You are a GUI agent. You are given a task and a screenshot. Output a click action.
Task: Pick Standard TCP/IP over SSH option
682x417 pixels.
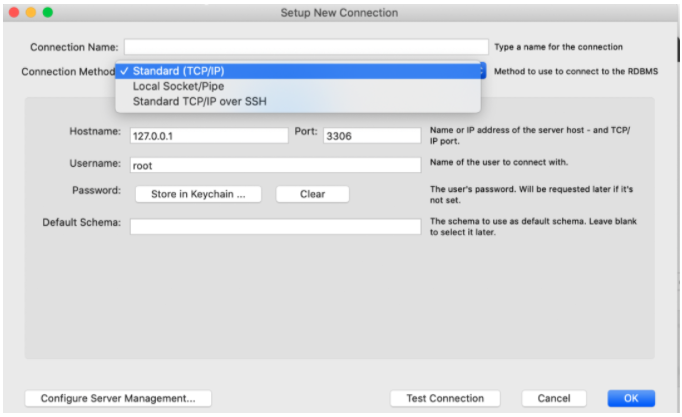199,101
